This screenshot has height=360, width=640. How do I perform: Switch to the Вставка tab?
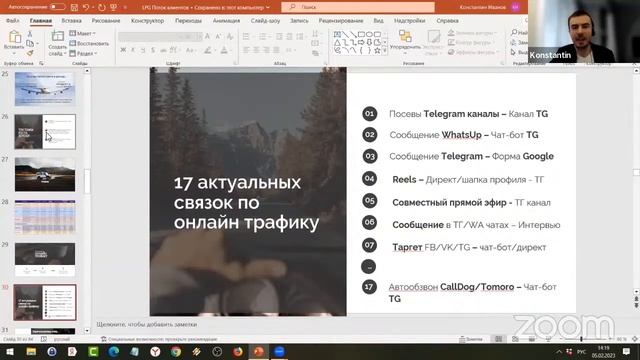click(71, 20)
